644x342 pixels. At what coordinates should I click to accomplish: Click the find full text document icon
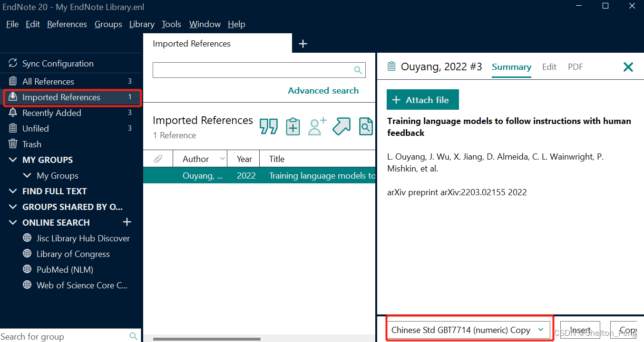[366, 126]
